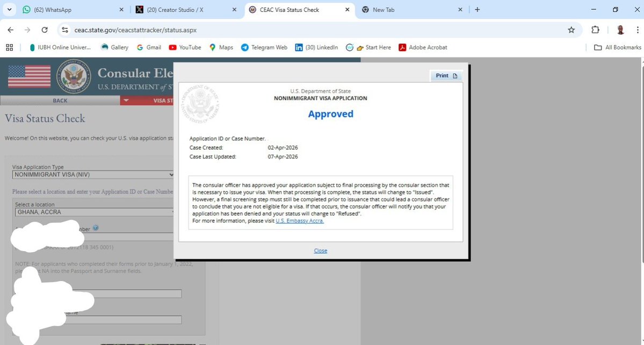Open the YouTube bookmark
This screenshot has width=644, height=345.
click(x=185, y=48)
